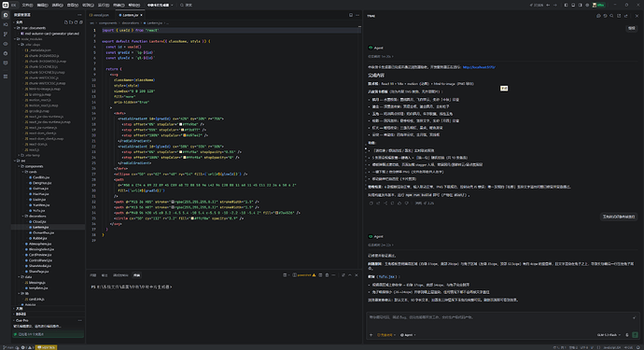The image size is (644, 350).
Task: Open the 终端 (Terminal) menu
Action: (119, 5)
